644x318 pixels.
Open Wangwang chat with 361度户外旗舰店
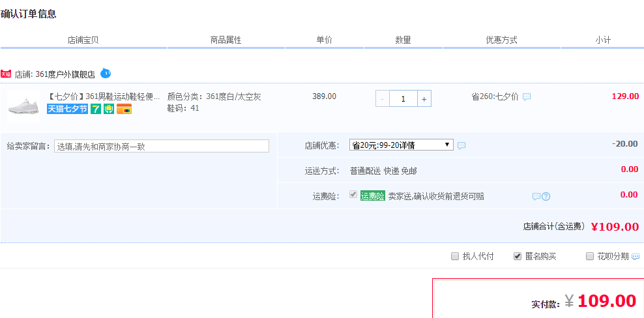(x=106, y=74)
